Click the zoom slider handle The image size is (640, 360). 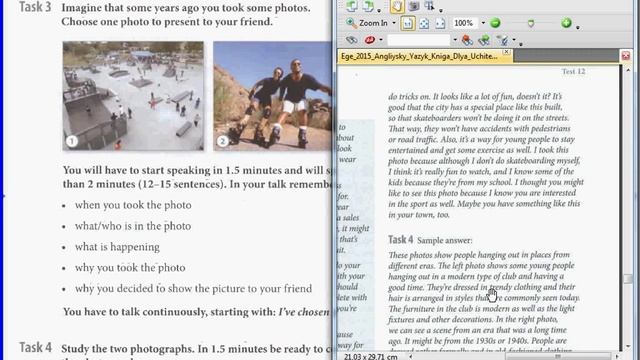click(x=531, y=24)
